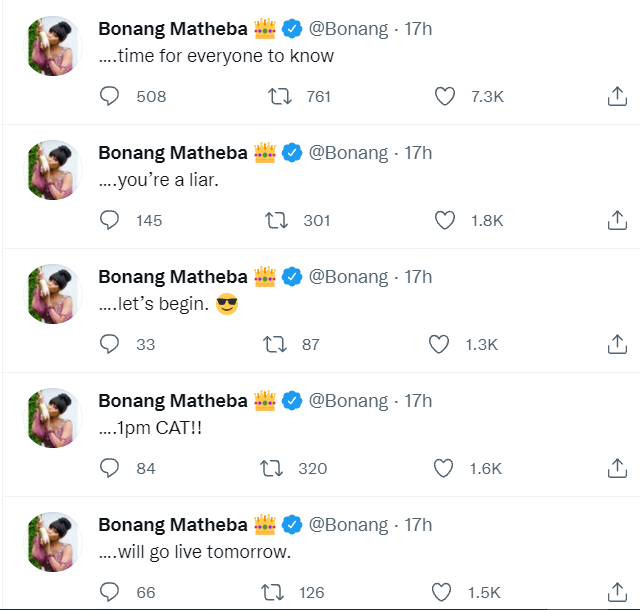This screenshot has height=610, width=640.
Task: Like the "you're a liar" tweet
Action: [445, 220]
